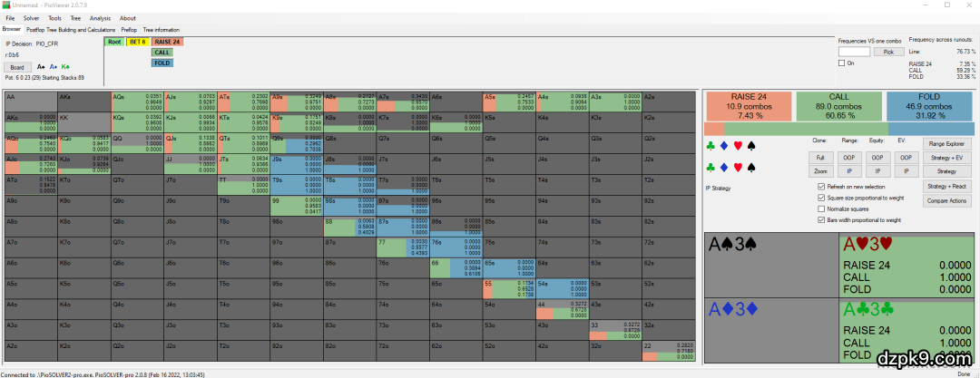Click the red heart suit icon in upper suit row

[737, 145]
